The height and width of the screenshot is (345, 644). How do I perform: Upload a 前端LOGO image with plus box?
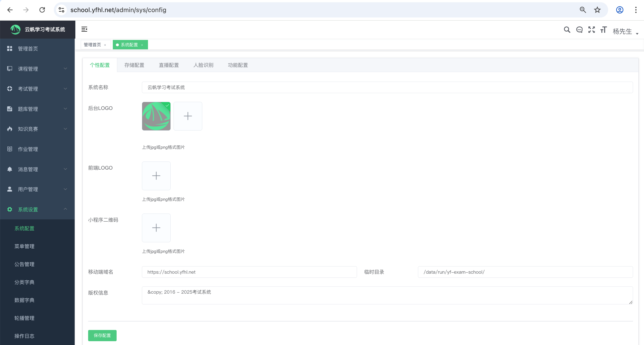pos(156,176)
